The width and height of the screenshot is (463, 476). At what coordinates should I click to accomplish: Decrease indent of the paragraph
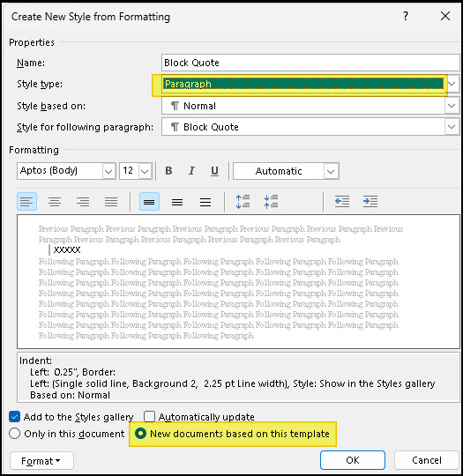pos(342,202)
